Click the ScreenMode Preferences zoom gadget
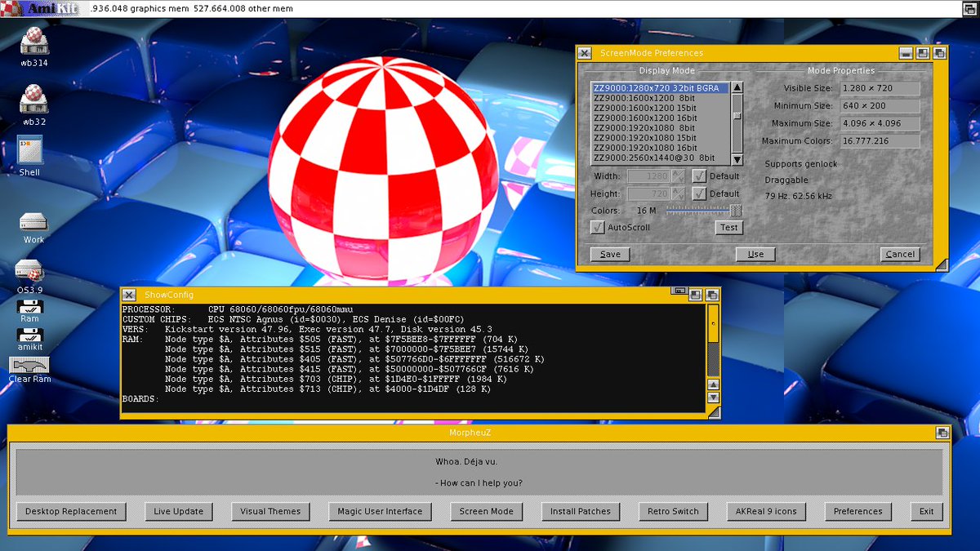The width and height of the screenshot is (980, 551). pos(923,53)
